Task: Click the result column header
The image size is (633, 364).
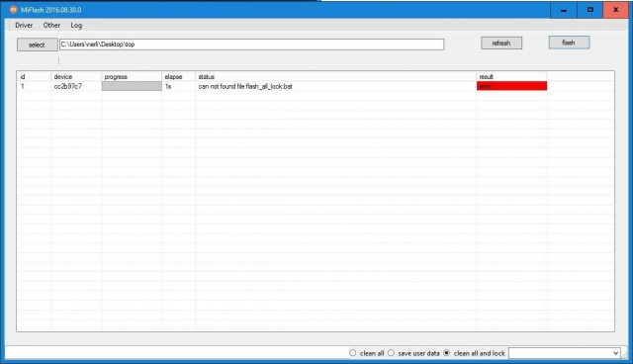Action: [x=511, y=77]
